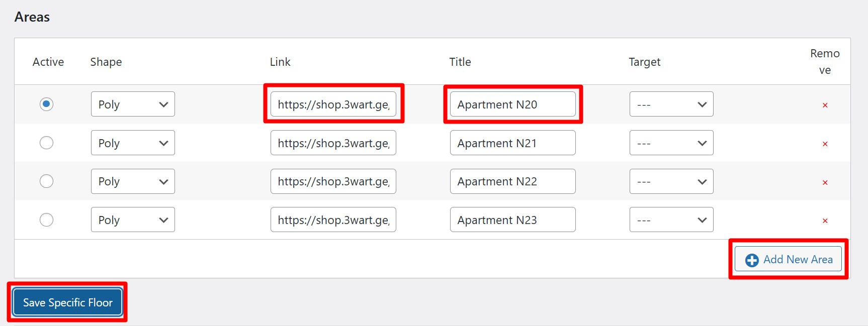Delete the Apartment N23 area row
Image resolution: width=868 pixels, height=326 pixels.
point(825,221)
